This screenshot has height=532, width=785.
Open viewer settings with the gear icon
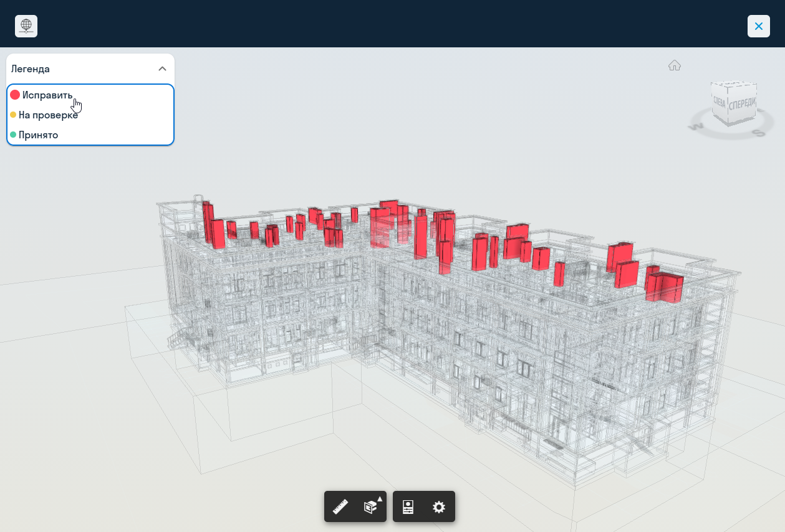[x=439, y=507]
